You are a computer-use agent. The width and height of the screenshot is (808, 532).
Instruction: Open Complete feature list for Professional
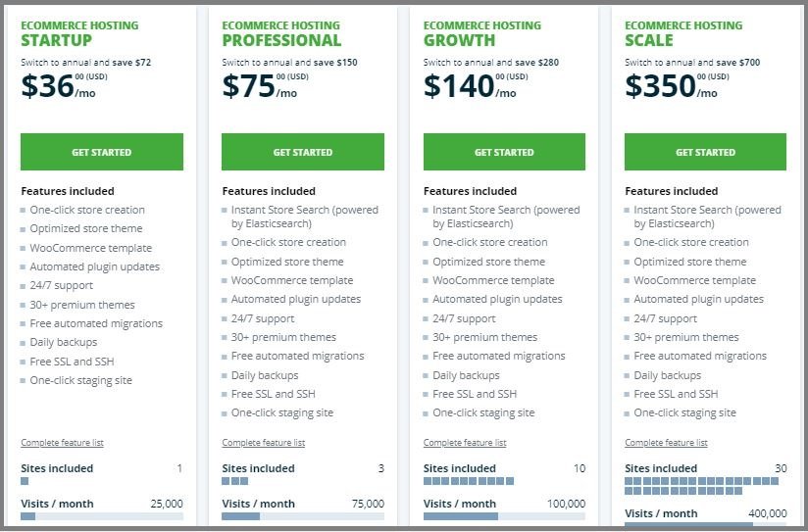point(264,443)
